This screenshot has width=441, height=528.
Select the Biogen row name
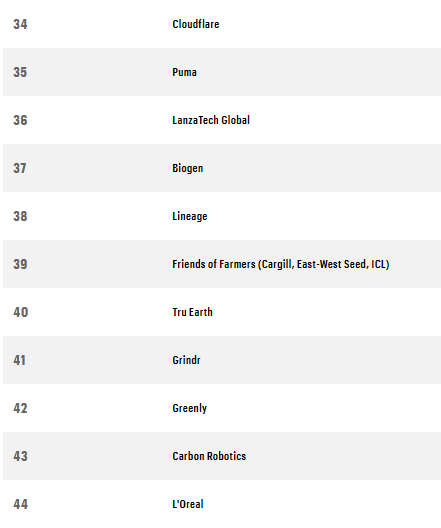(x=188, y=168)
